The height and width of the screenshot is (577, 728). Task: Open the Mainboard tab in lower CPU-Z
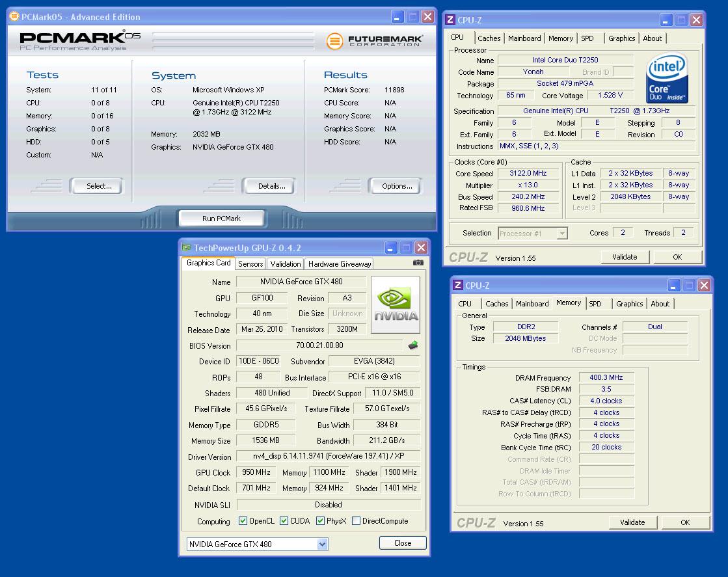[x=532, y=304]
